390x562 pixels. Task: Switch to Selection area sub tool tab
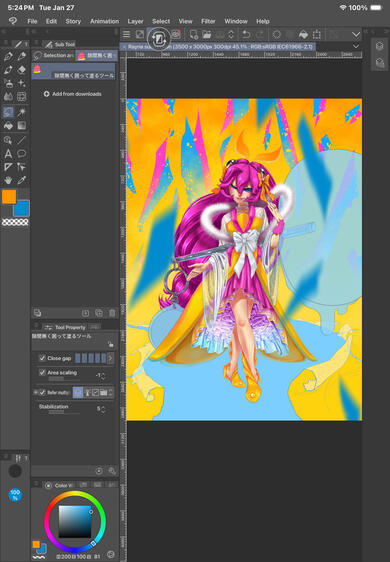(53, 56)
